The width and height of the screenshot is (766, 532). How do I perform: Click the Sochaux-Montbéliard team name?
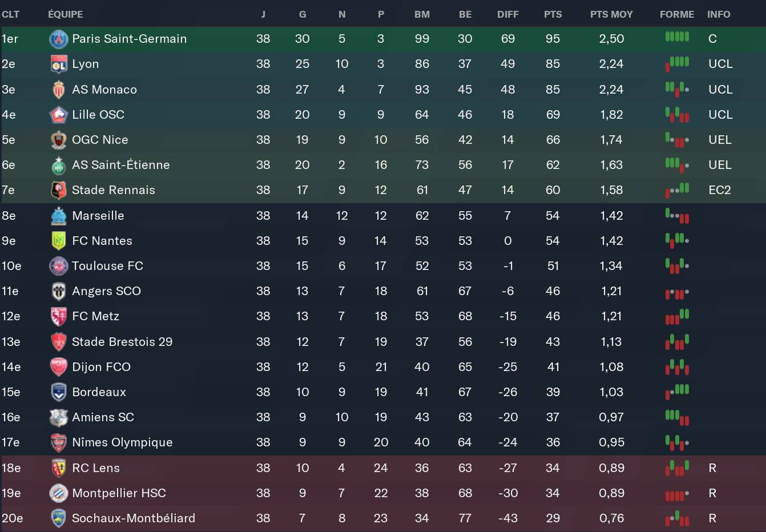133,518
